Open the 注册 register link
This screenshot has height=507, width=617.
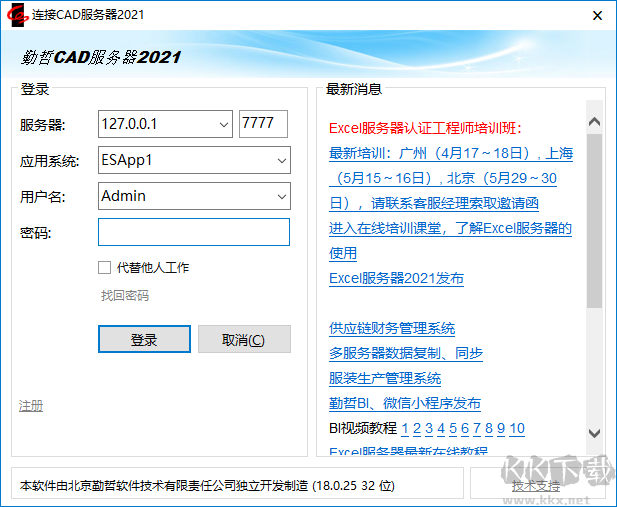click(31, 405)
